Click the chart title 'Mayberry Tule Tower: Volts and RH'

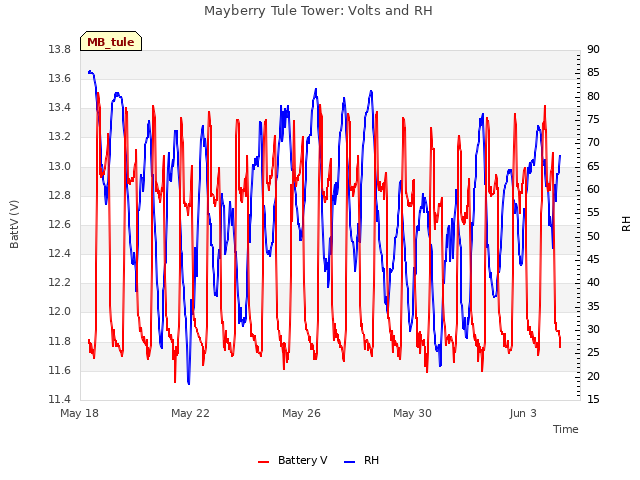pyautogui.click(x=318, y=11)
